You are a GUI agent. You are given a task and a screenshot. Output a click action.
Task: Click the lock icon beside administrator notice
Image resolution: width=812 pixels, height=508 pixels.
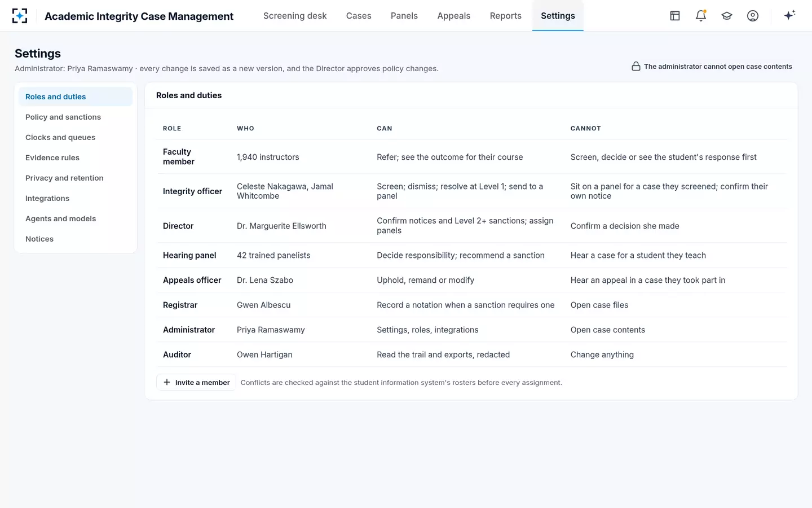point(636,66)
